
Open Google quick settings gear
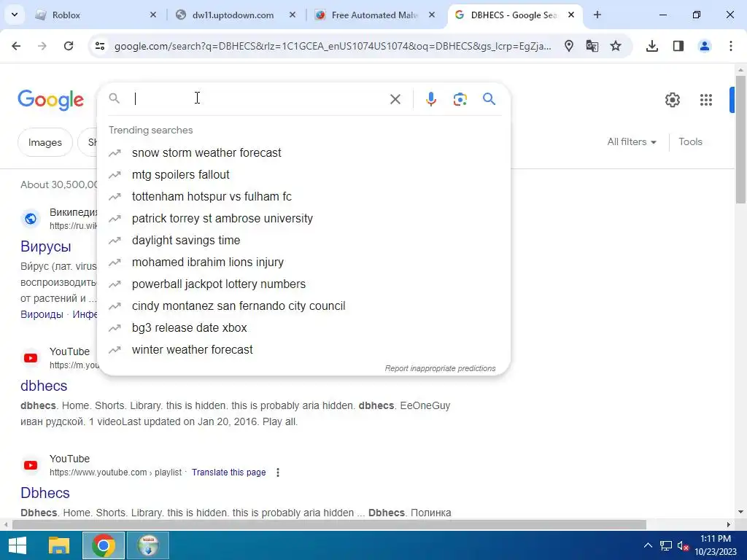tap(672, 100)
